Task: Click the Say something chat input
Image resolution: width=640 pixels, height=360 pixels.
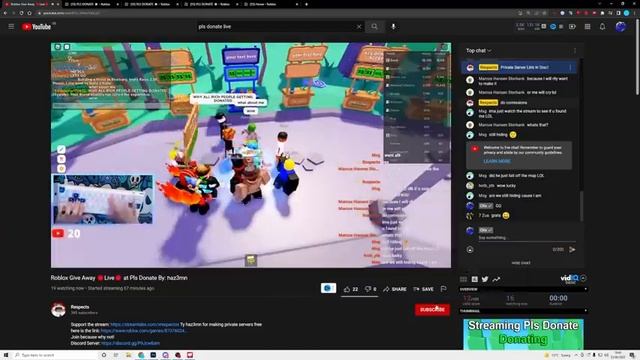Action: click(x=527, y=238)
